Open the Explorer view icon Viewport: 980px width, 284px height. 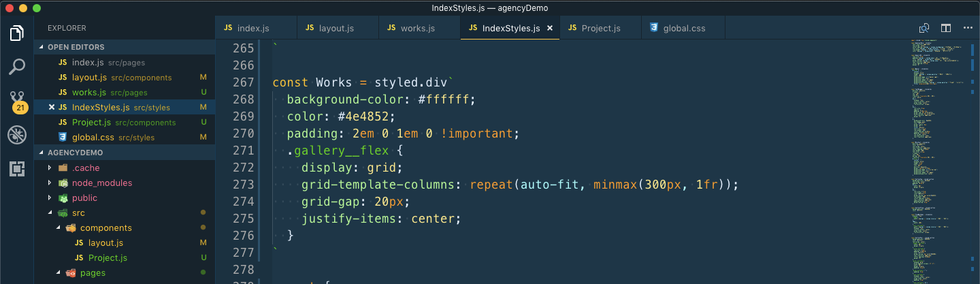tap(17, 33)
